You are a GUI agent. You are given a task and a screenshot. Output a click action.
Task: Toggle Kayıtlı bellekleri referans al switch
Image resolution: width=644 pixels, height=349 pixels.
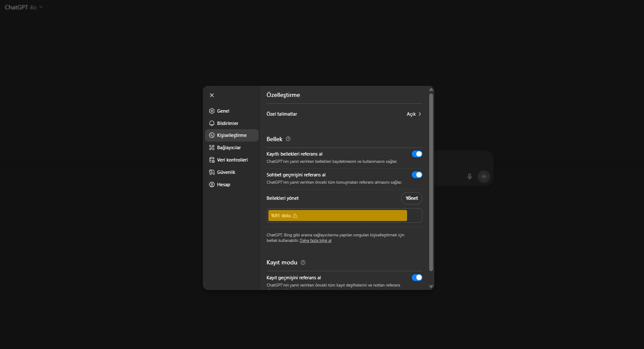tap(417, 154)
